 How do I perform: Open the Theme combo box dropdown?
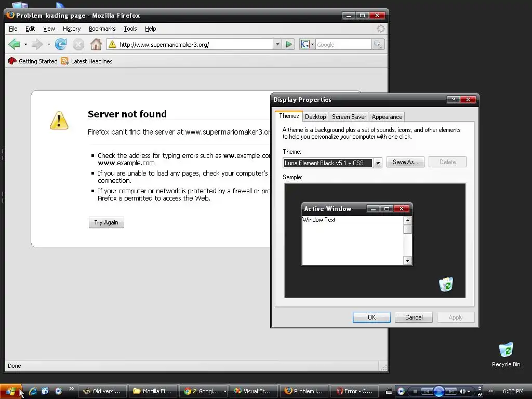point(378,163)
